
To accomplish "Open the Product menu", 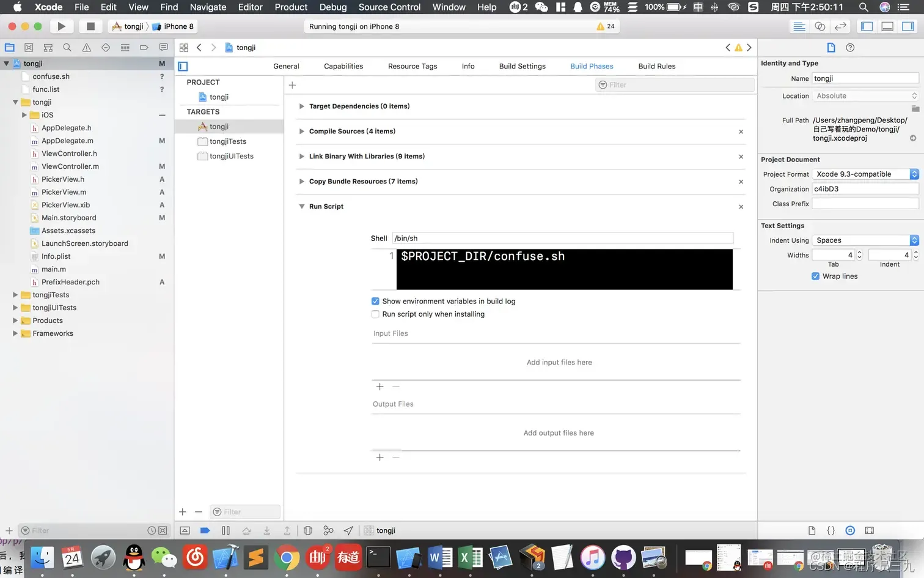I will pyautogui.click(x=291, y=7).
